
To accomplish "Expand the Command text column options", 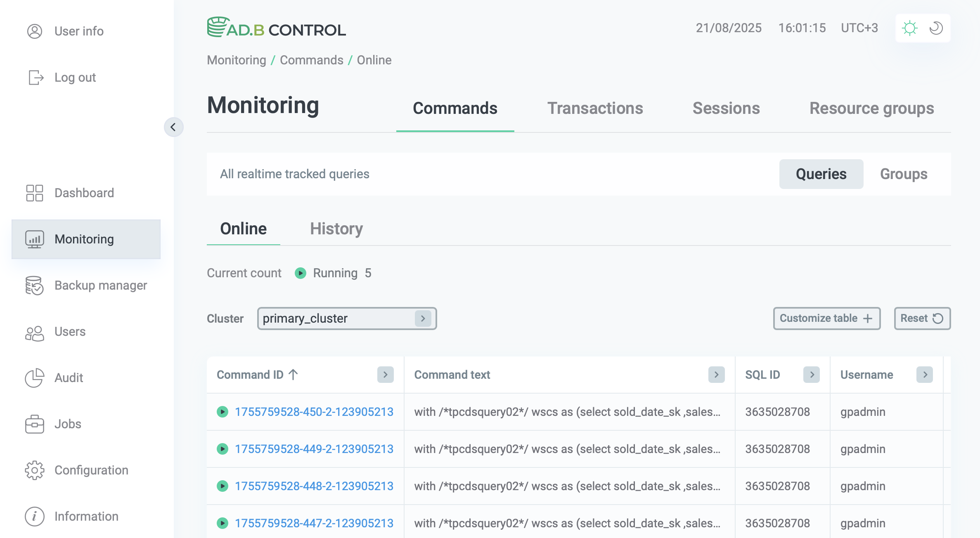I will (716, 375).
